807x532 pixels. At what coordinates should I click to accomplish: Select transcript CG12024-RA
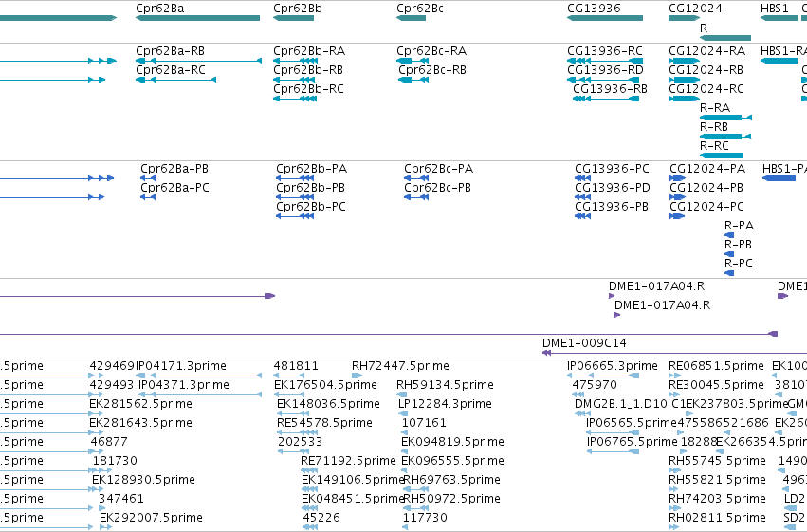coord(684,61)
